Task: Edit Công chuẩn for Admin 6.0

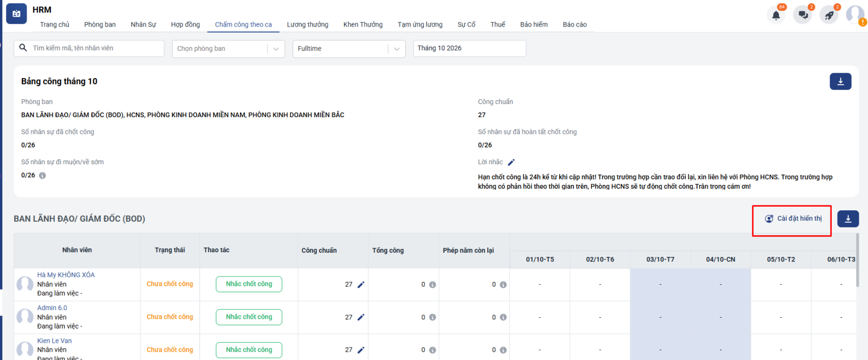Action: click(x=361, y=317)
